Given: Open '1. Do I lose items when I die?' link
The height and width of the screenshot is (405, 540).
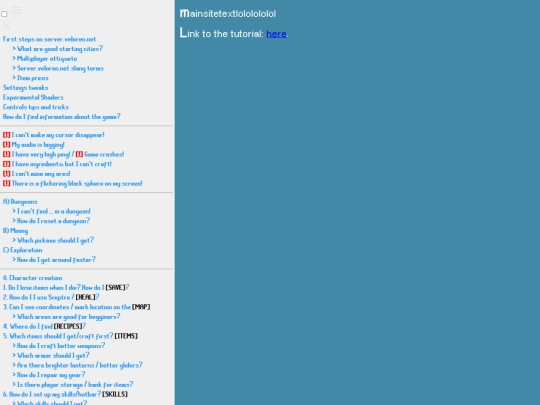Looking at the screenshot, I should [x=66, y=288].
